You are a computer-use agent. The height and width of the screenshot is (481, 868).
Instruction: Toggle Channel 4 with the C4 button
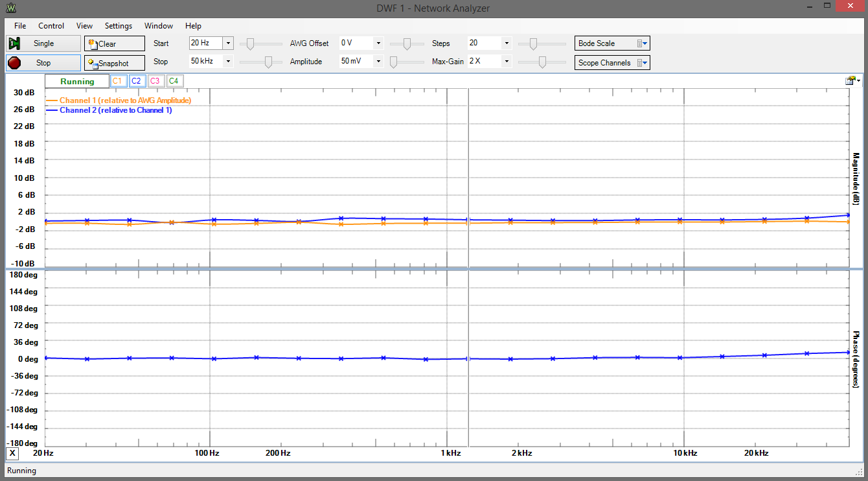[174, 81]
